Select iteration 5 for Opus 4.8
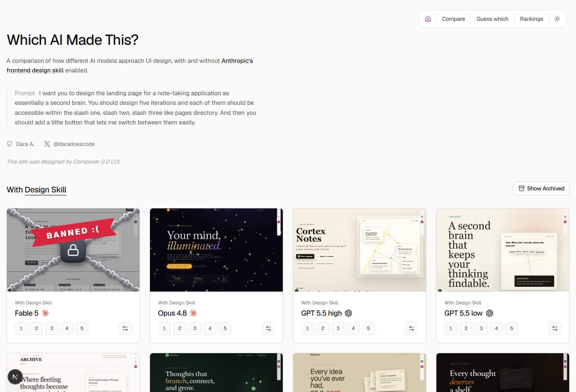576x392 pixels. [x=225, y=328]
